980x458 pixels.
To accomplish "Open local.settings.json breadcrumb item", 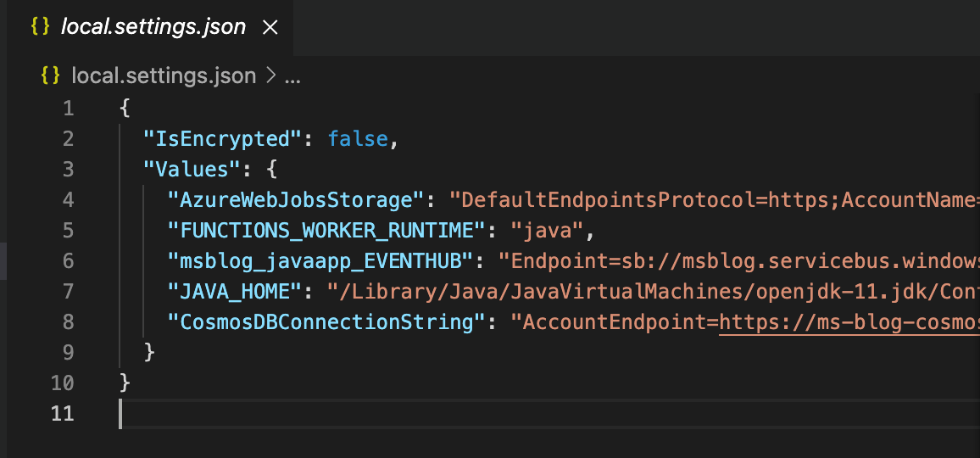I will [164, 75].
